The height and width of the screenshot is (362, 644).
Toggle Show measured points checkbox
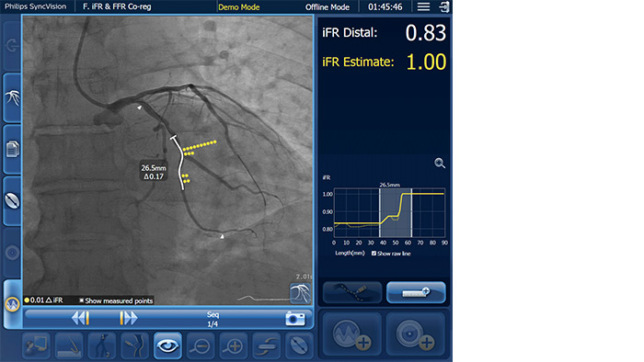(x=81, y=300)
